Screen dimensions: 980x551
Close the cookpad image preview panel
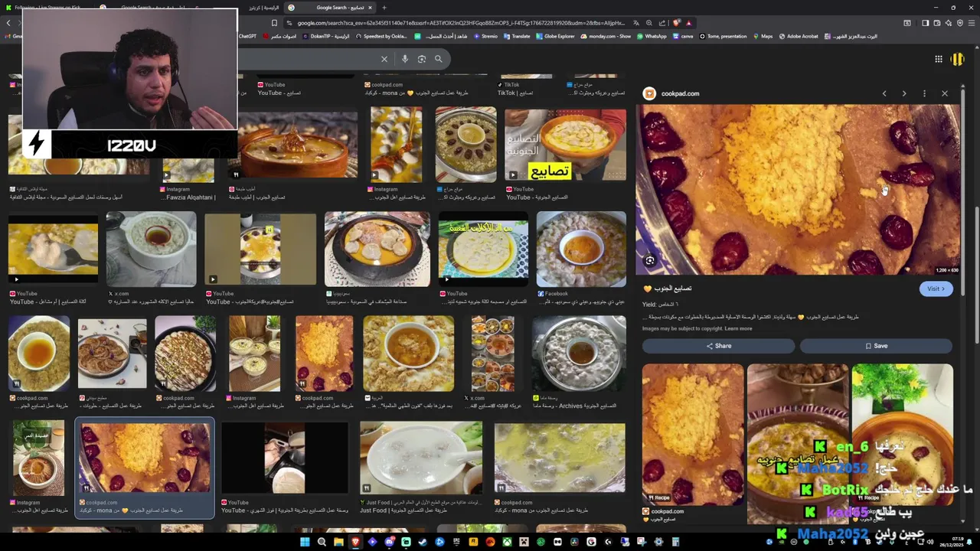click(x=945, y=93)
